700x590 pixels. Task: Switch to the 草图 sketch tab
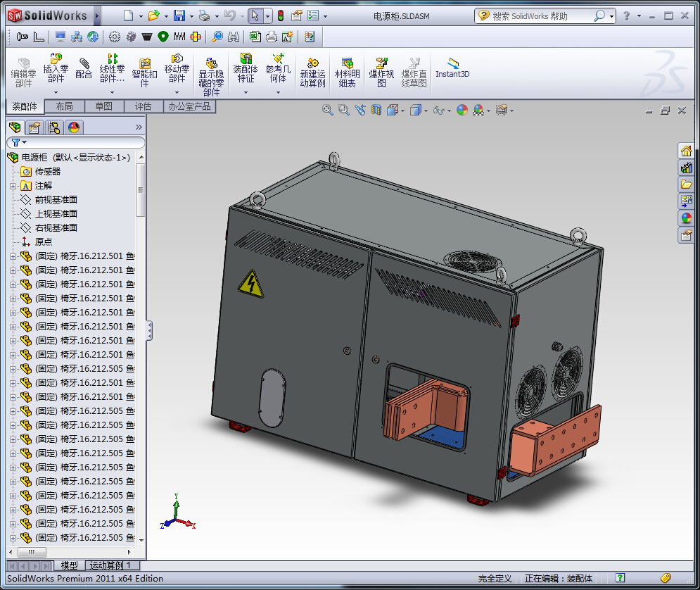tap(103, 106)
